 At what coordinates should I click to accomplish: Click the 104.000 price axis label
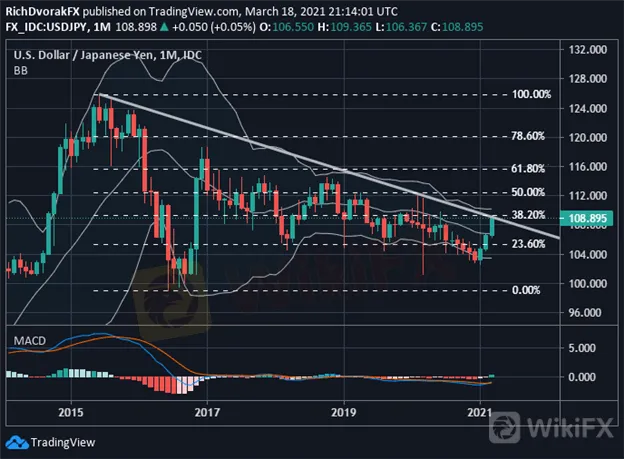pyautogui.click(x=588, y=254)
